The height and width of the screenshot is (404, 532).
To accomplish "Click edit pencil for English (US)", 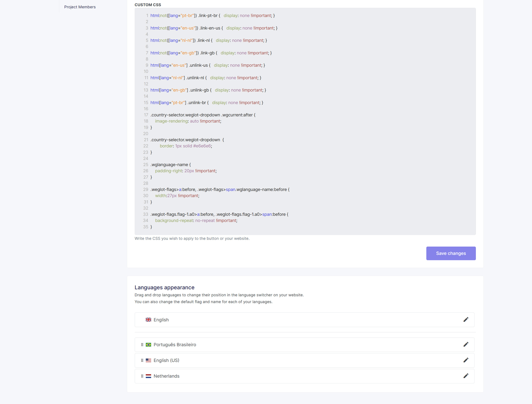I will pyautogui.click(x=465, y=360).
